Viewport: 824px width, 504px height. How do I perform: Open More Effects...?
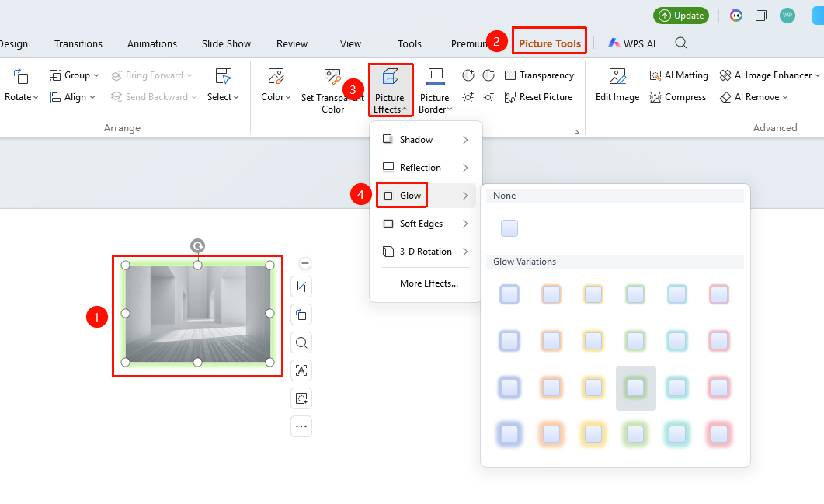click(x=429, y=283)
